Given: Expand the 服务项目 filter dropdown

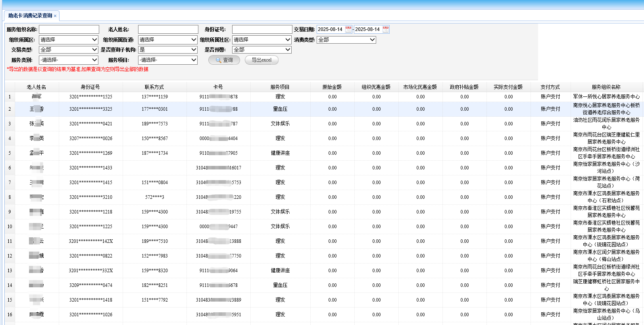Looking at the screenshot, I should coord(168,60).
